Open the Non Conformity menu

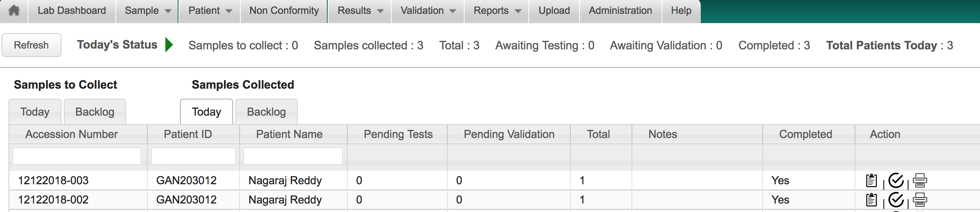tap(284, 11)
